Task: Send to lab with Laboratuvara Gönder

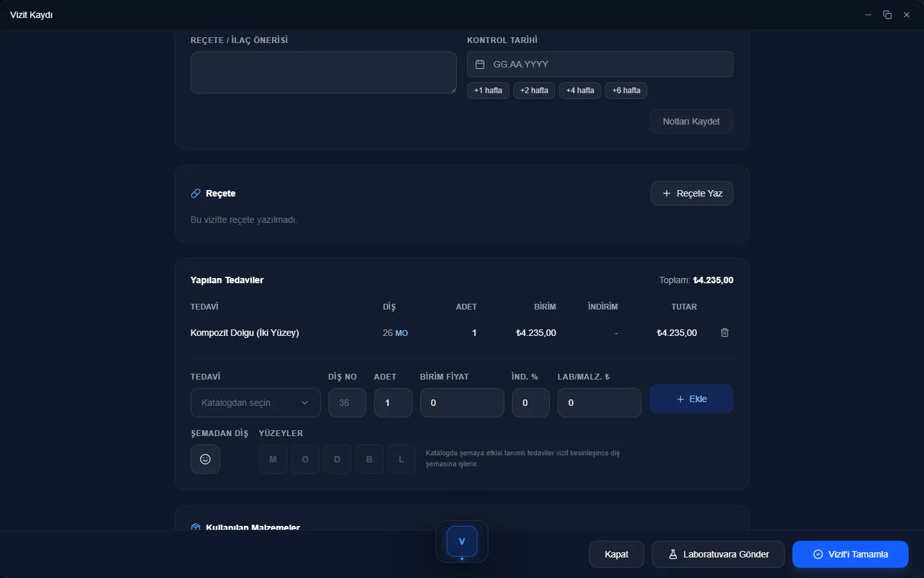Action: pos(718,554)
